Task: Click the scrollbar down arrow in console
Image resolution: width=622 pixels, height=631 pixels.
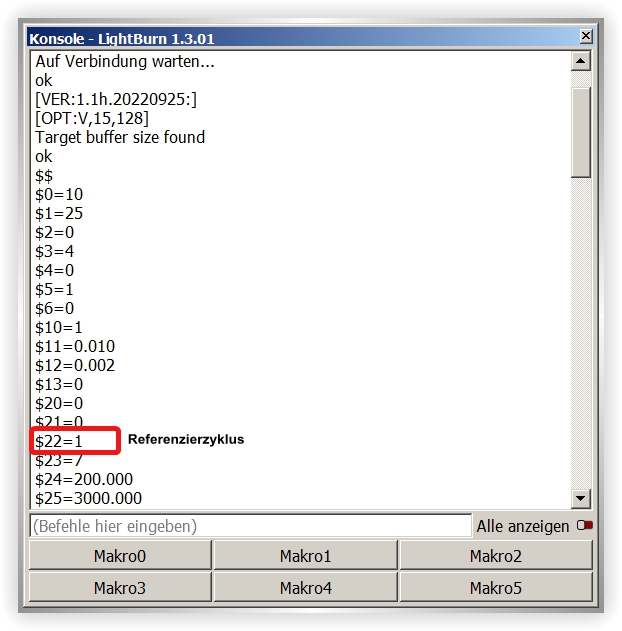Action: (x=580, y=498)
